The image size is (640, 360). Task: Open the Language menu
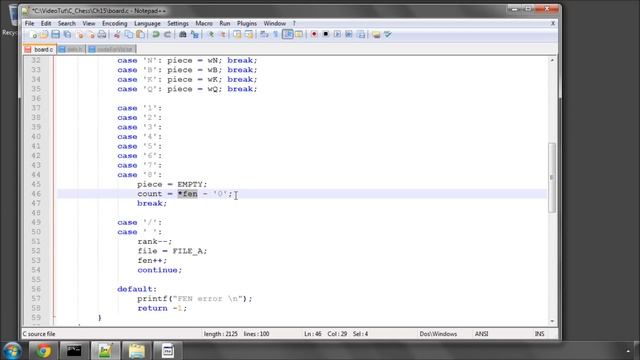[147, 23]
